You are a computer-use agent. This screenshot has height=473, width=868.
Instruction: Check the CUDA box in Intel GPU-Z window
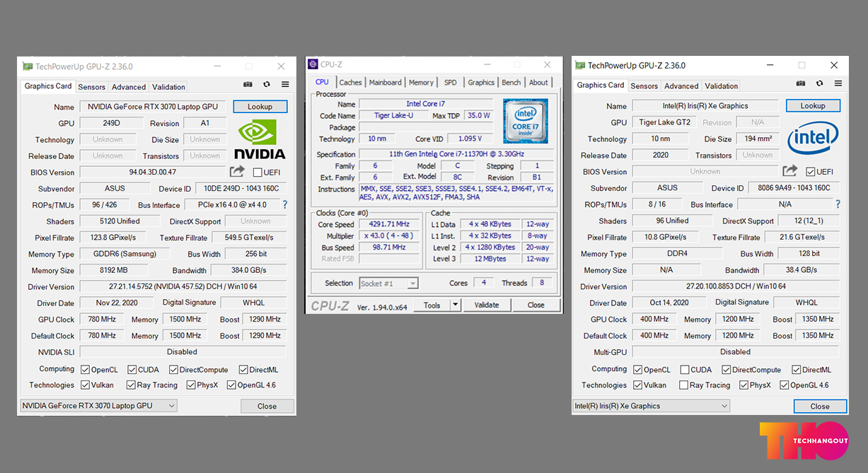pyautogui.click(x=685, y=370)
